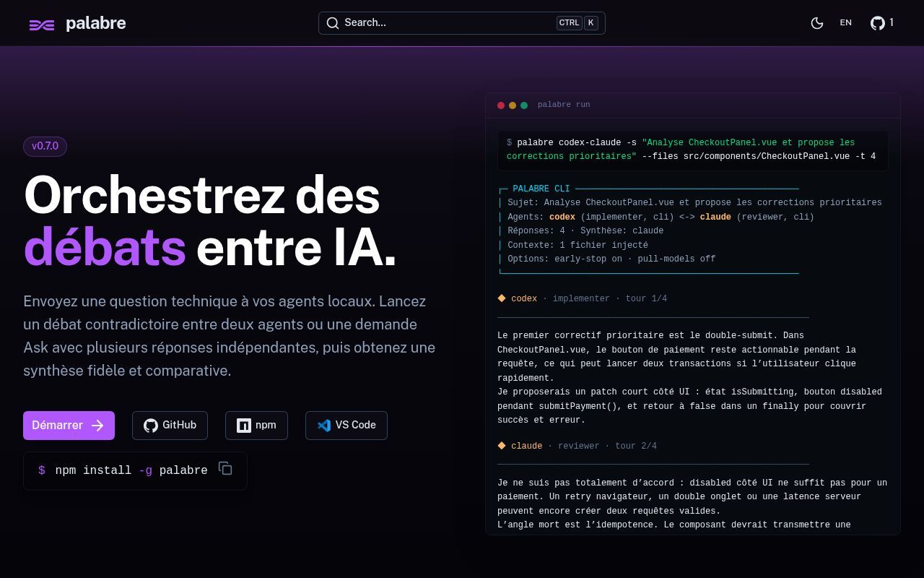Click the CTRL key hint badge
This screenshot has height=578, width=924.
tap(569, 22)
